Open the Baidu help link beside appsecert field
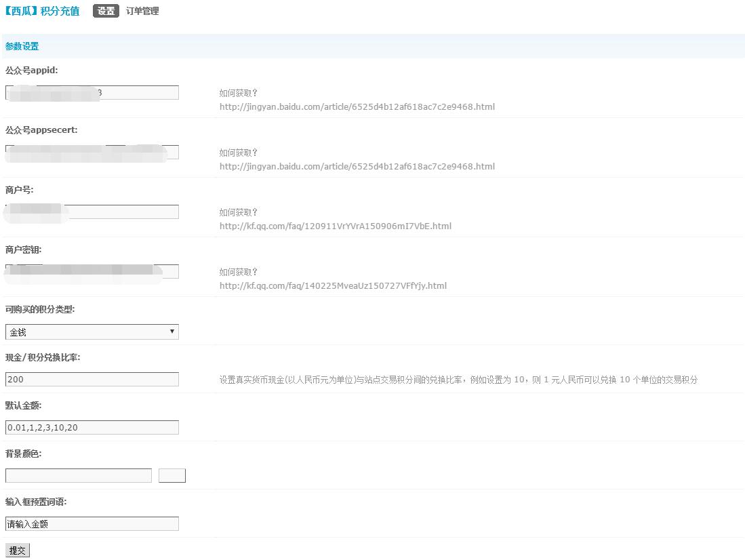This screenshot has width=745, height=560. (x=357, y=166)
